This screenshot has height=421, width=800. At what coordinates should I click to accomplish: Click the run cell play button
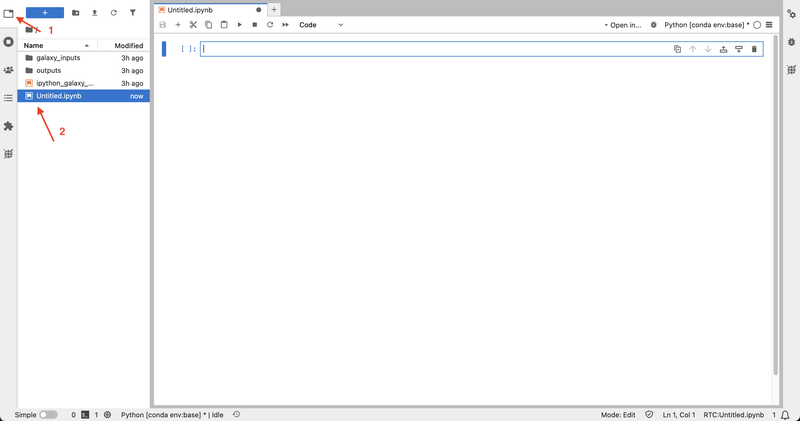(240, 25)
